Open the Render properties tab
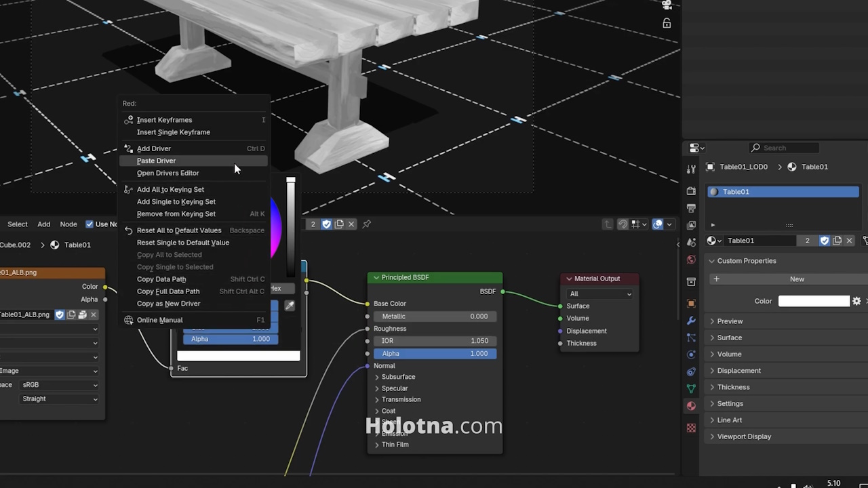 tap(691, 191)
